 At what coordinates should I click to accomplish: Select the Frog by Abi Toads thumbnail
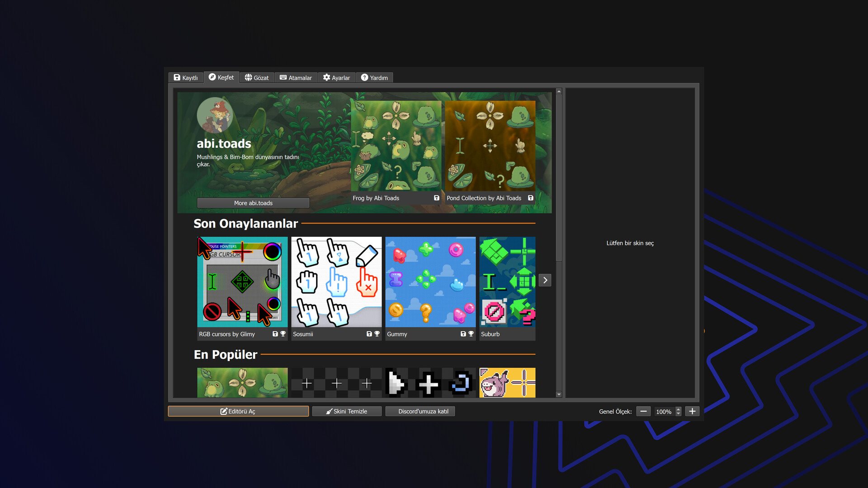[x=396, y=146]
